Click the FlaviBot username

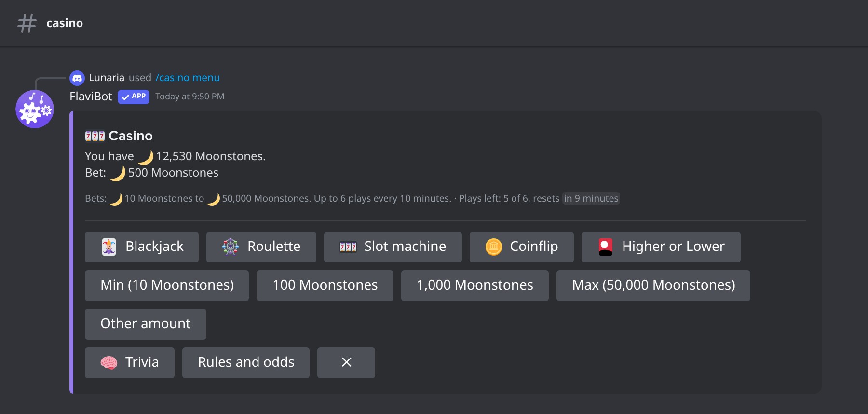click(91, 97)
